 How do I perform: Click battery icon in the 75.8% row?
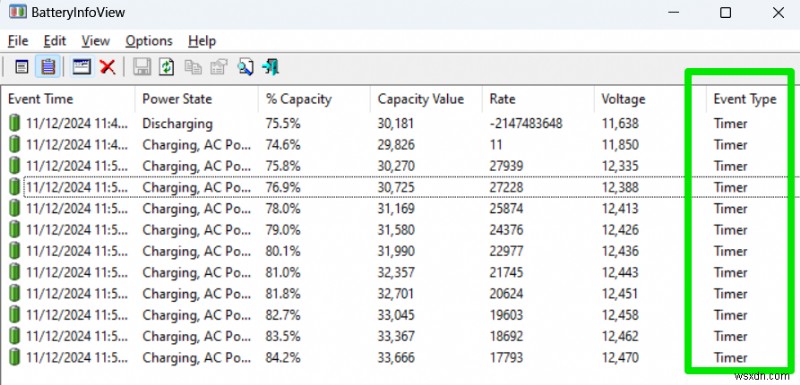pos(15,166)
